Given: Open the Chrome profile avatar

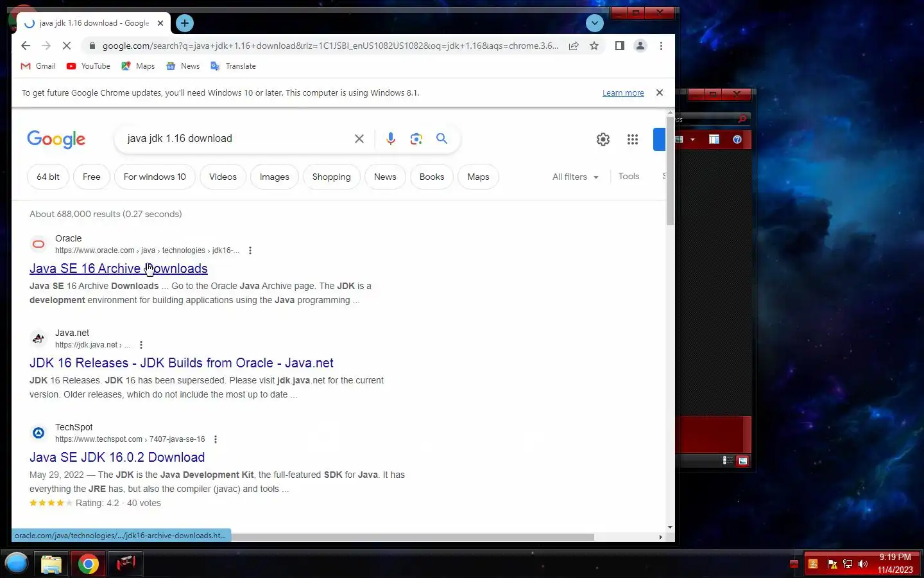Looking at the screenshot, I should 640,46.
